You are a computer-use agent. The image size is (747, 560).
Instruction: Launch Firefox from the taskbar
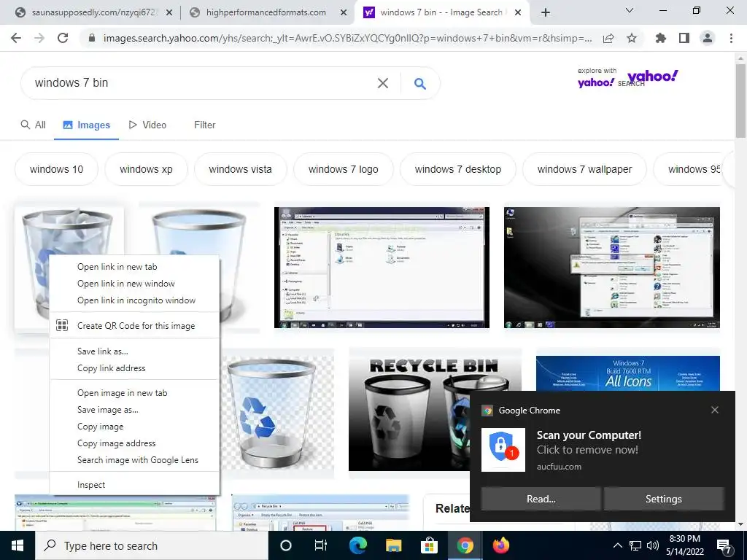click(x=500, y=545)
